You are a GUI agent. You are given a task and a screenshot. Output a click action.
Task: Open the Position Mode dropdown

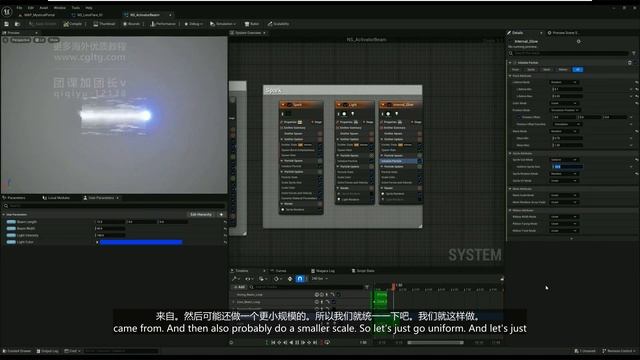565,110
